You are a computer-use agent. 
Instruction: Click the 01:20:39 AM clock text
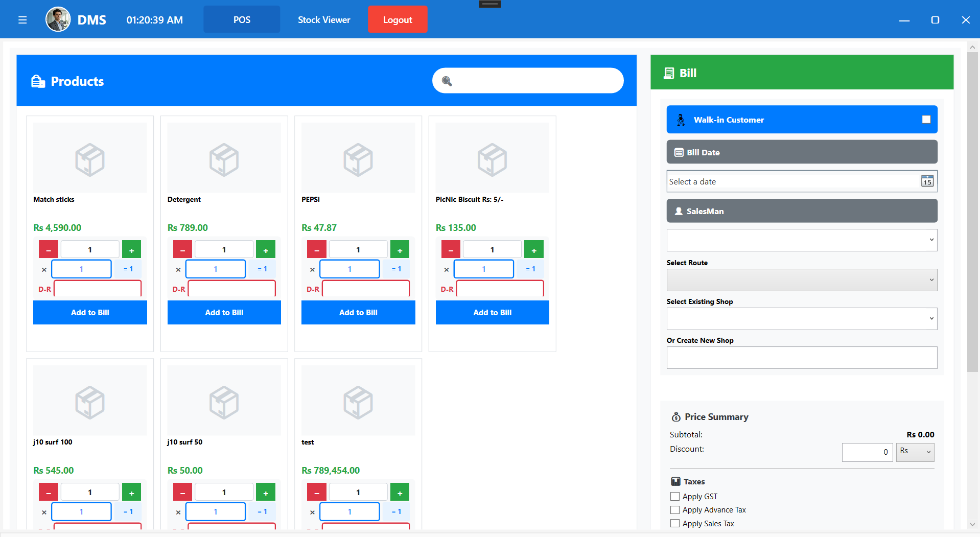(155, 20)
